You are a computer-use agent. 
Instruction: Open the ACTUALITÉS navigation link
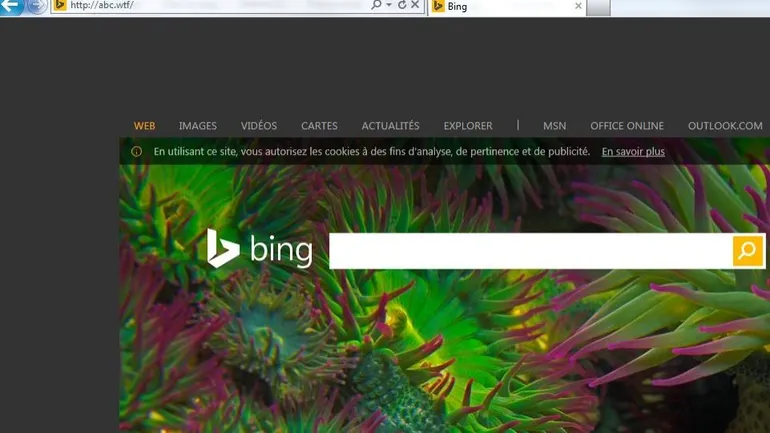coord(390,126)
